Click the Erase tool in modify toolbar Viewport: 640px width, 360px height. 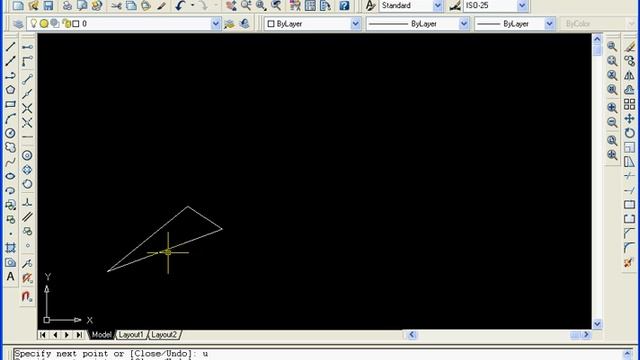[x=629, y=47]
